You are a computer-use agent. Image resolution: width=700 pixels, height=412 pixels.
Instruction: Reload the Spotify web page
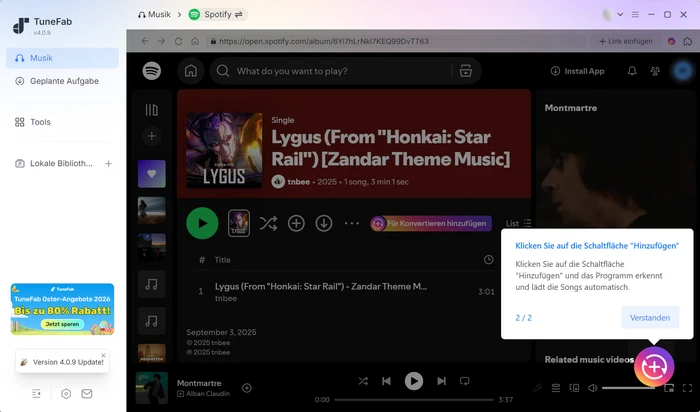pos(178,41)
